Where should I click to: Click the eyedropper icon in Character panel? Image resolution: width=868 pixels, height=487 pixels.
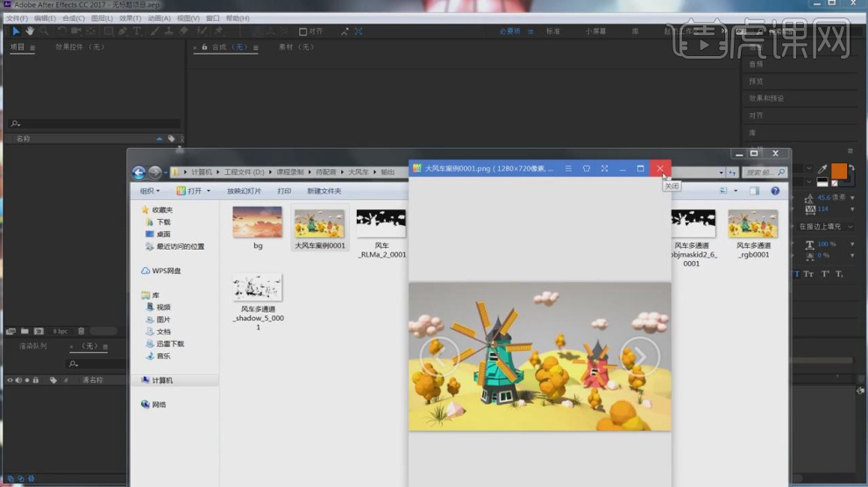[x=822, y=169]
